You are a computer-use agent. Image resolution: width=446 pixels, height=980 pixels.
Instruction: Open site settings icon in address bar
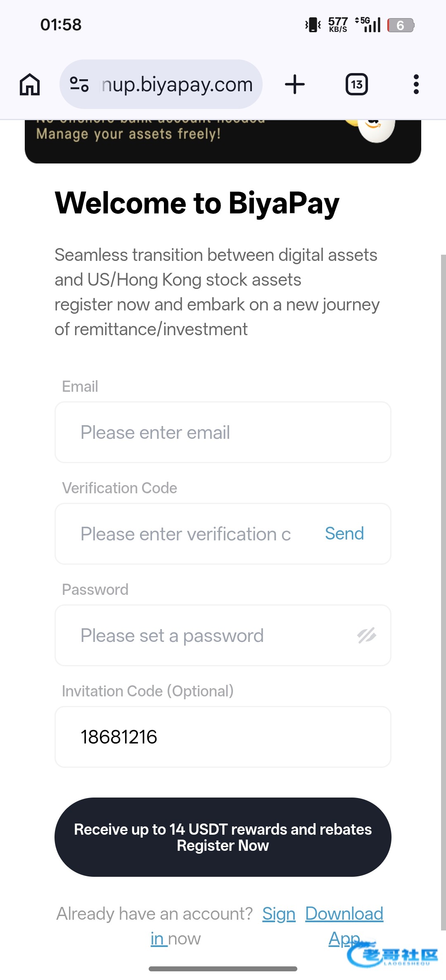(x=79, y=85)
